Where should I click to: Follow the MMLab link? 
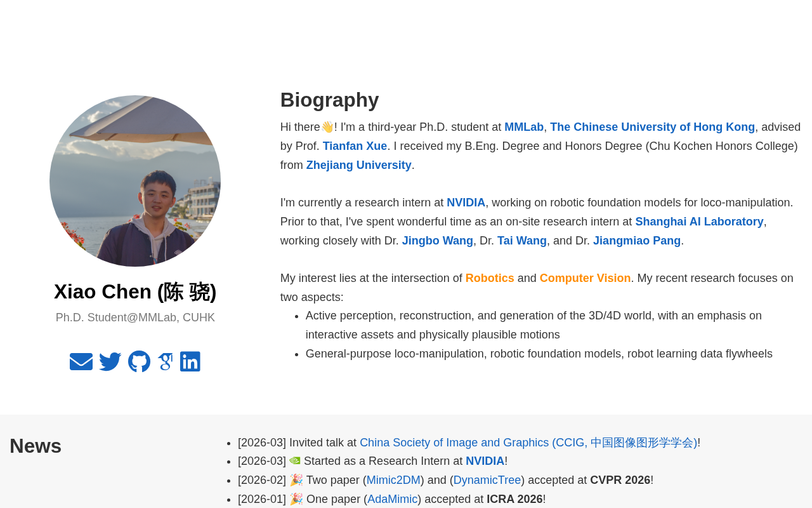point(524,127)
